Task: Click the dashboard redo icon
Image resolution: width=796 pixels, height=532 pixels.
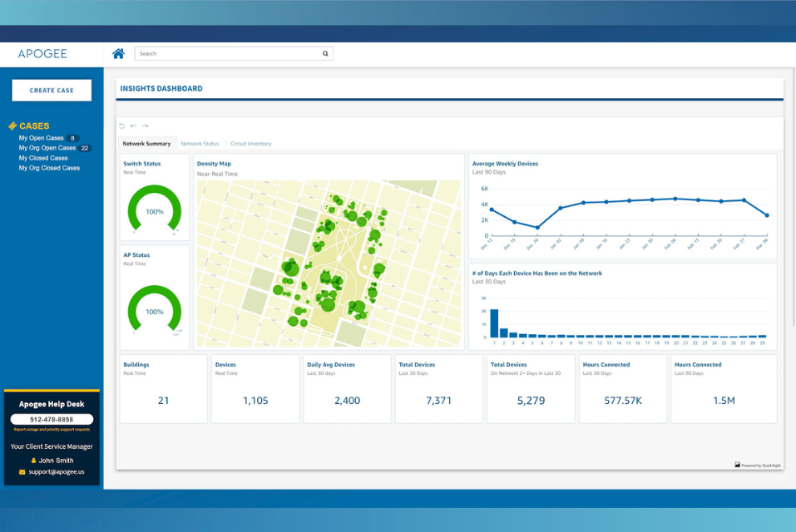Action: (145, 126)
